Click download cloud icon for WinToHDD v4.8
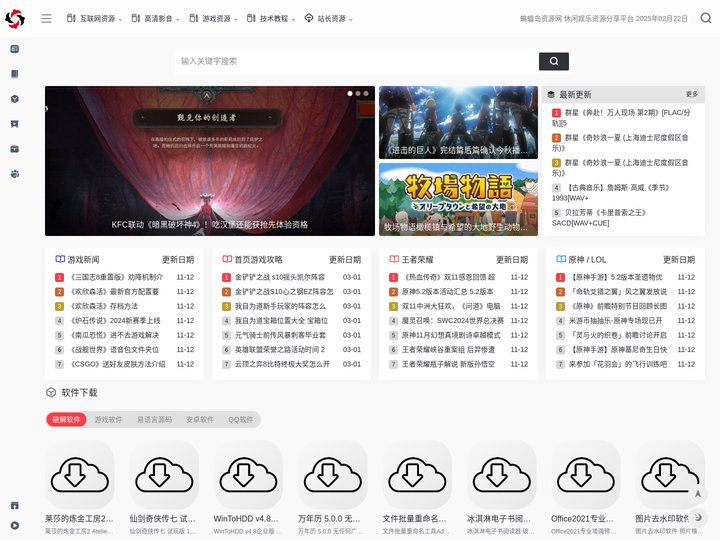The width and height of the screenshot is (720, 540). (248, 475)
